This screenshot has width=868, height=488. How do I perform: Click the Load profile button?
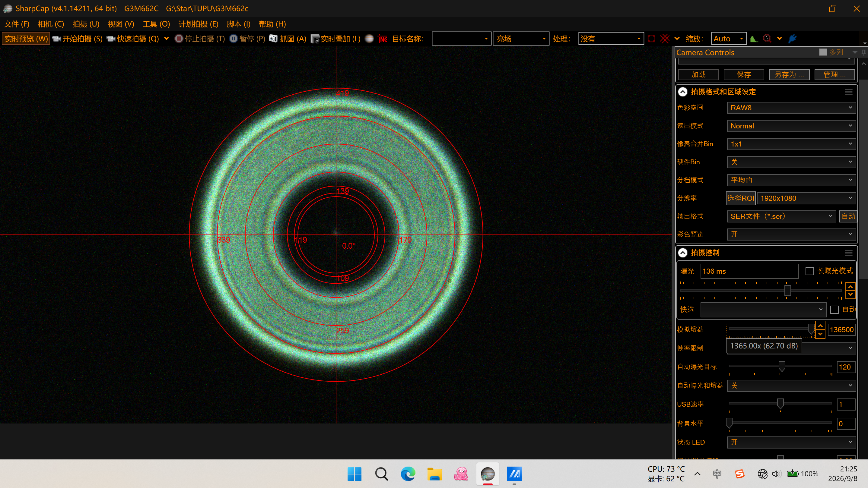click(x=698, y=74)
